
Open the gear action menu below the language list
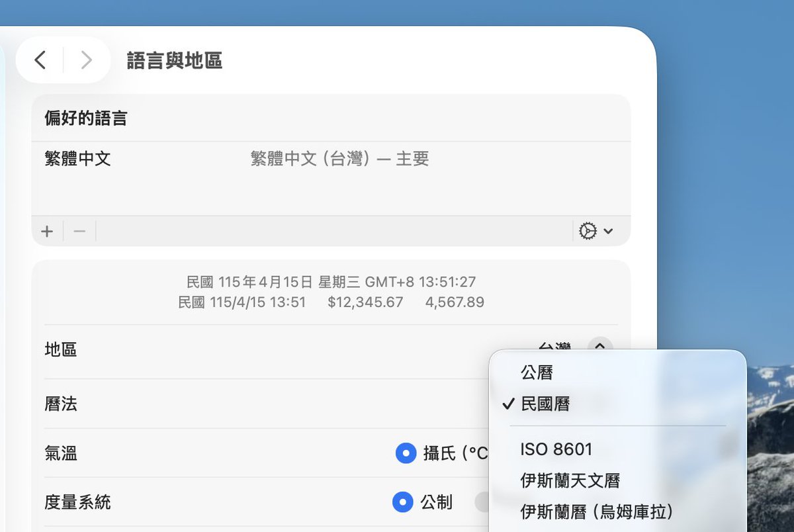(588, 230)
